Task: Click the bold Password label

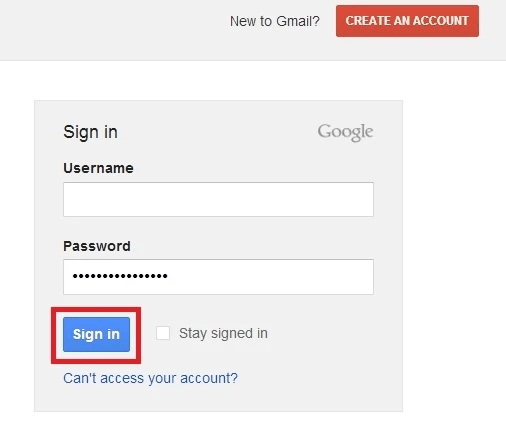Action: click(x=97, y=246)
